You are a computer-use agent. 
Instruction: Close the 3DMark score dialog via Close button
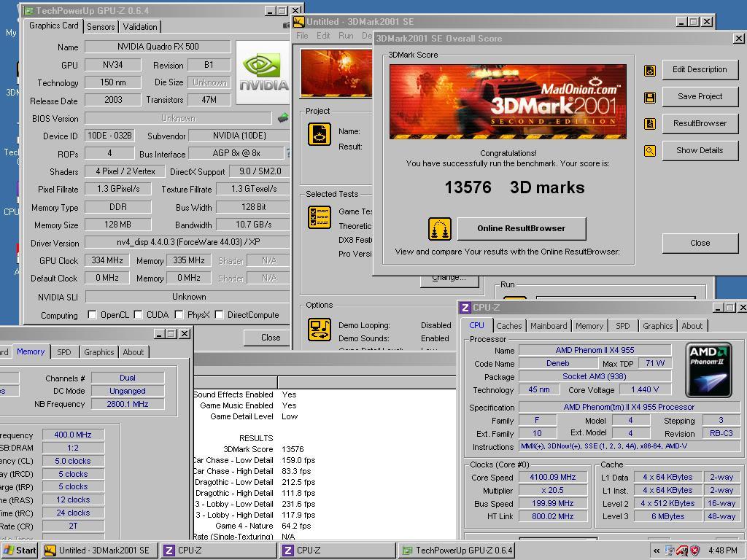tap(700, 243)
